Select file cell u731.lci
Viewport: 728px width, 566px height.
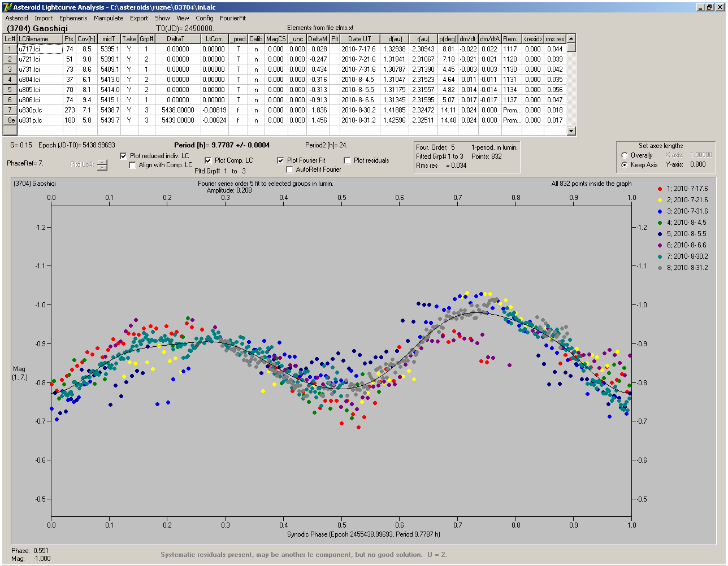click(40, 69)
